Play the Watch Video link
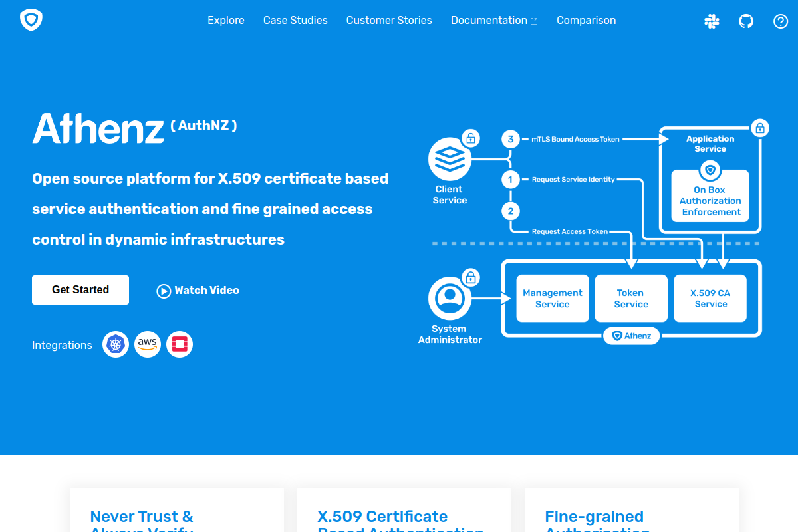Image resolution: width=798 pixels, height=532 pixels. (x=198, y=291)
